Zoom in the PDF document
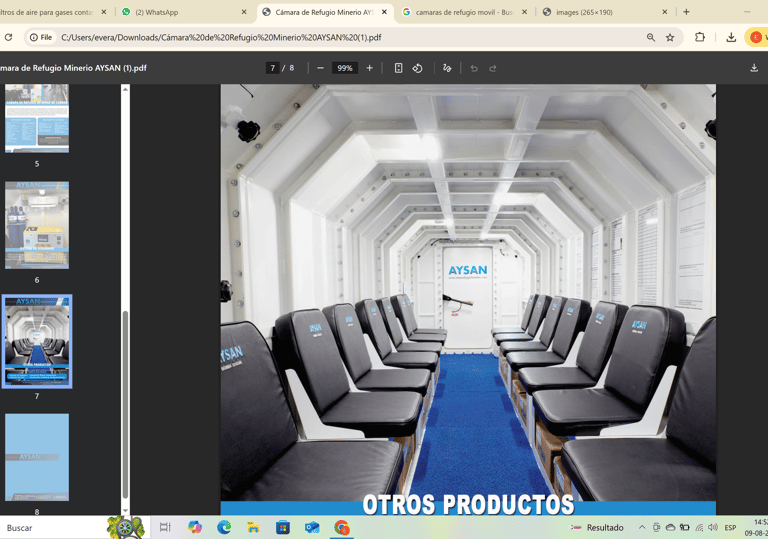Viewport: 768px width, 539px height. pyautogui.click(x=369, y=68)
